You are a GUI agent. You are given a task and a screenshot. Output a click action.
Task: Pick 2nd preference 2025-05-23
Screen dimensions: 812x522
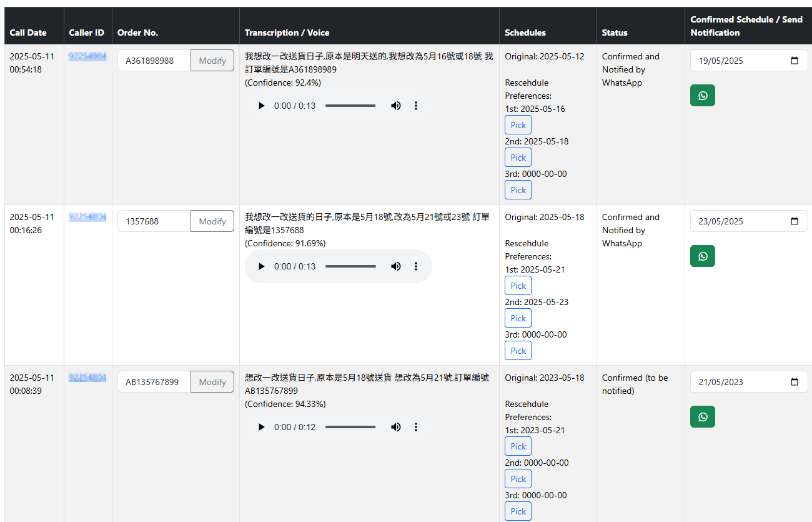coord(518,318)
